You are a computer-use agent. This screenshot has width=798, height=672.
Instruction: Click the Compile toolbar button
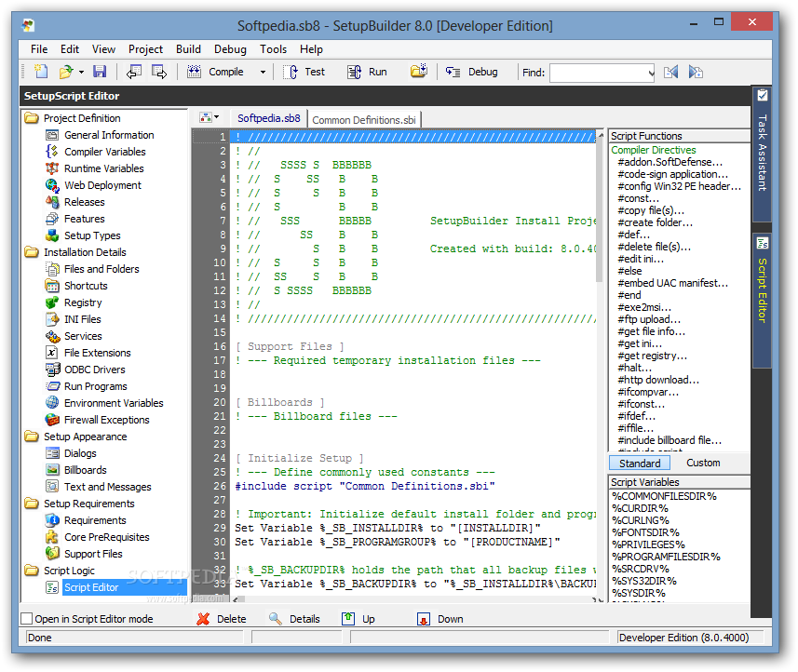click(215, 72)
